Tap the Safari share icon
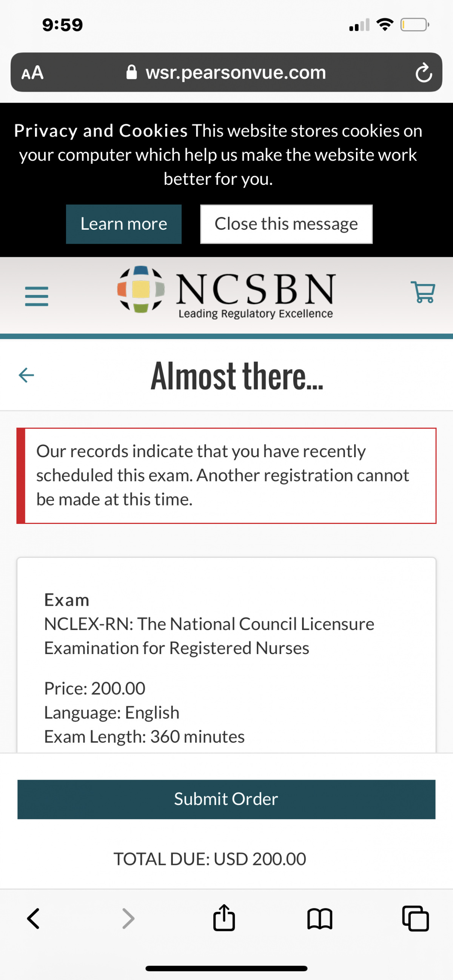The image size is (453, 980). coord(224,918)
